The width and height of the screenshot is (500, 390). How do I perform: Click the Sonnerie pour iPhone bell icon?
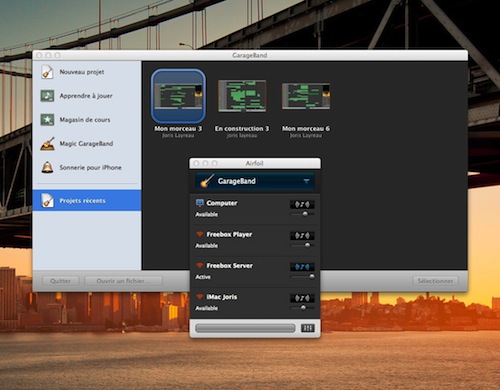[47, 167]
